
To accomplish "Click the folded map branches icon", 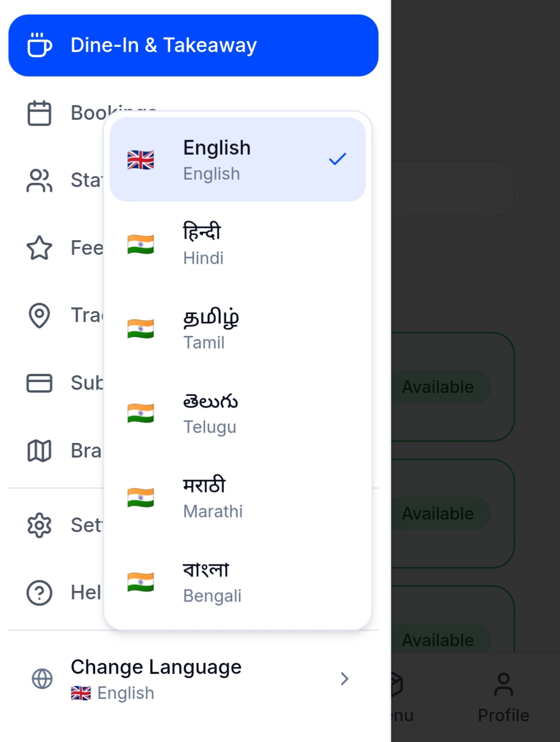I will point(40,451).
